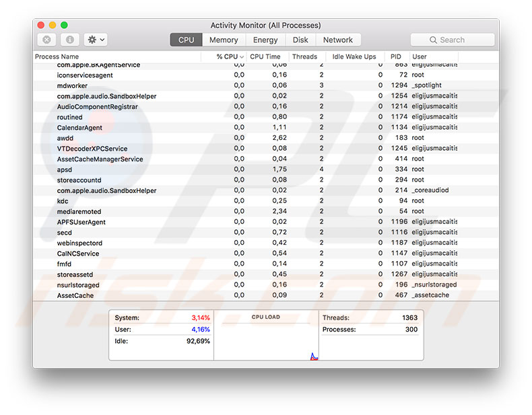Click CPU Time value 2,62
The width and height of the screenshot is (532, 415).
coord(279,138)
